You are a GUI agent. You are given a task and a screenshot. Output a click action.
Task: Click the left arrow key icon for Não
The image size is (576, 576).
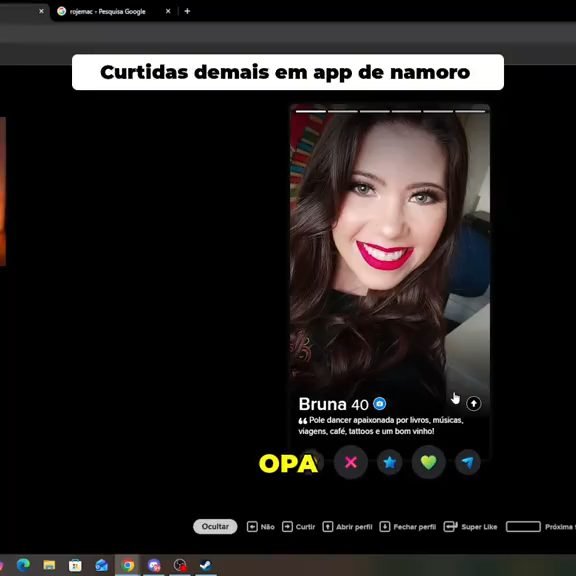(x=252, y=526)
